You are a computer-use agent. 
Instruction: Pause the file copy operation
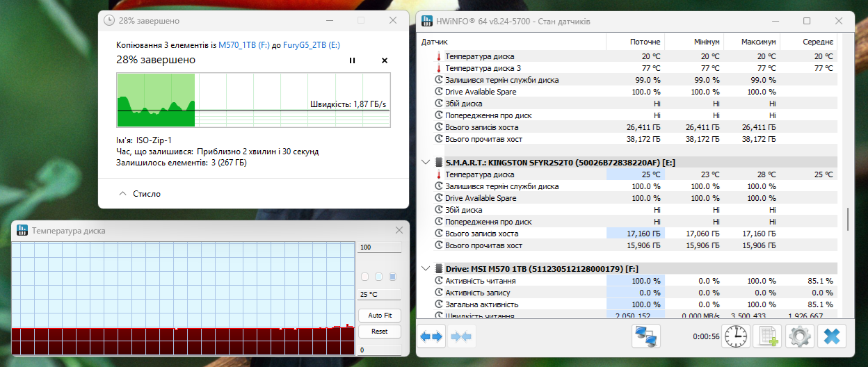pos(352,60)
